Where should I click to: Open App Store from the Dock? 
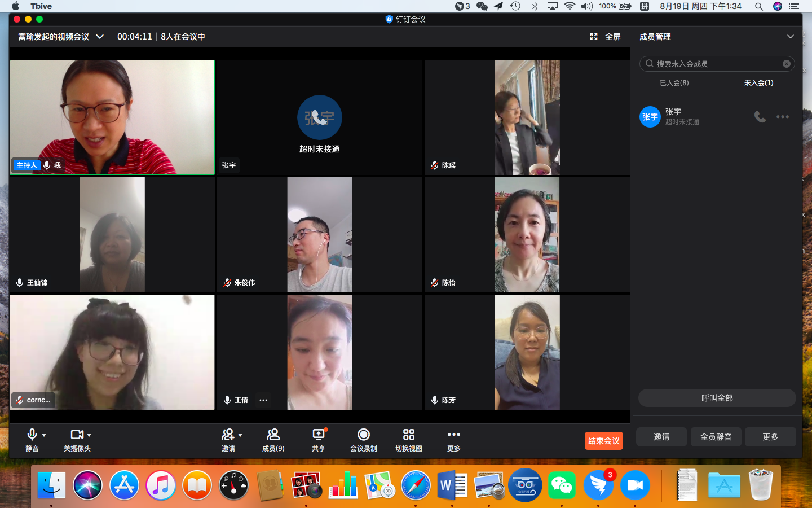pos(124,485)
